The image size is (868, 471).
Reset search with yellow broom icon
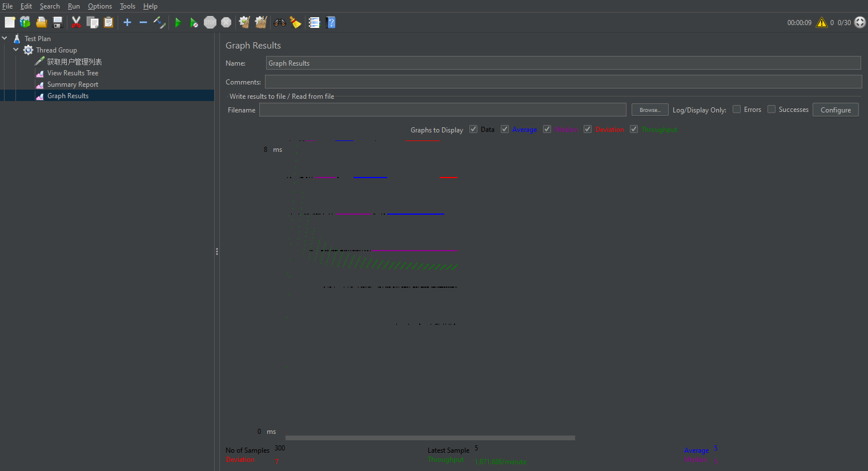tap(295, 22)
